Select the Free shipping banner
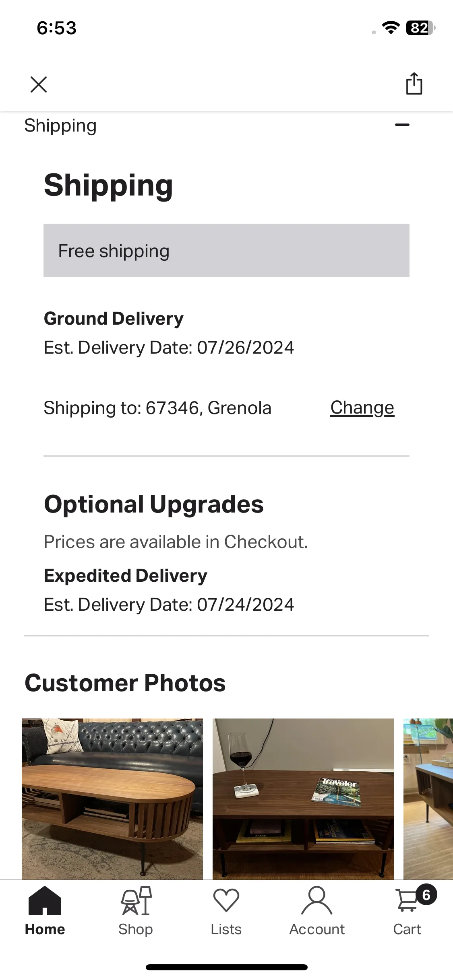Image resolution: width=453 pixels, height=980 pixels. pos(226,250)
